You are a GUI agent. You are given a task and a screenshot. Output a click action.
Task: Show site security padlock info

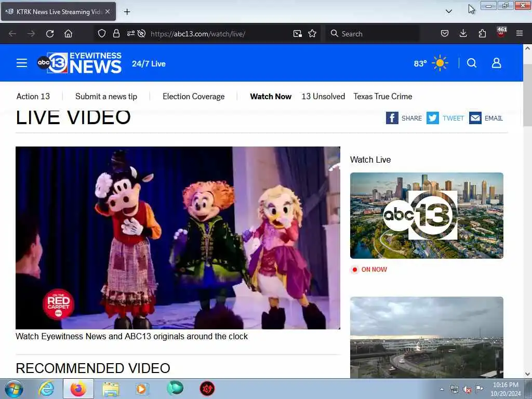coord(116,34)
